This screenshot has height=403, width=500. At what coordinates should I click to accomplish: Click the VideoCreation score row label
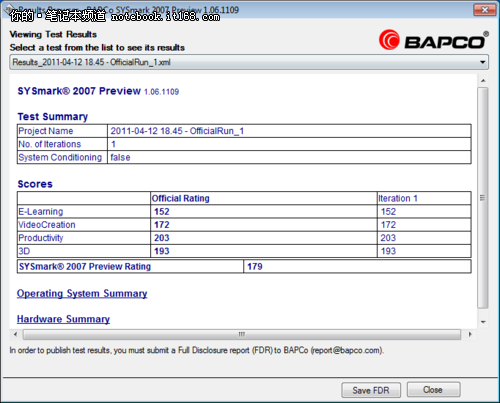[47, 225]
